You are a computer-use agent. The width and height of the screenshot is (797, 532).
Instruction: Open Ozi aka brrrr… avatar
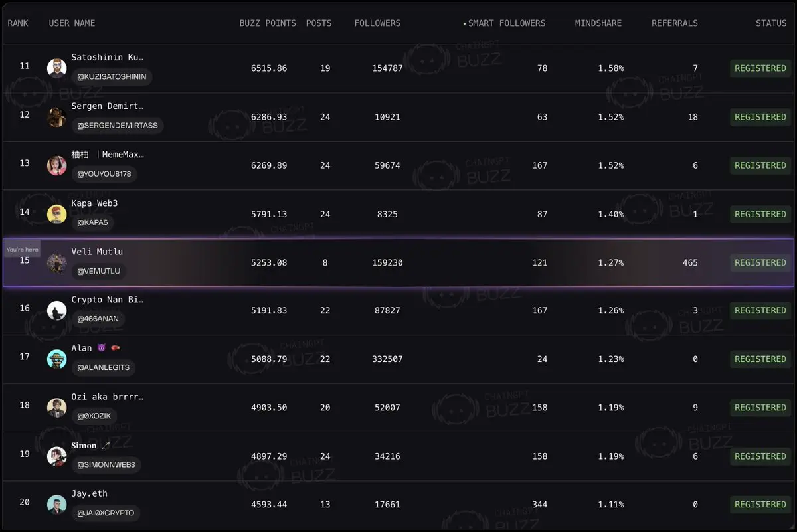point(57,408)
